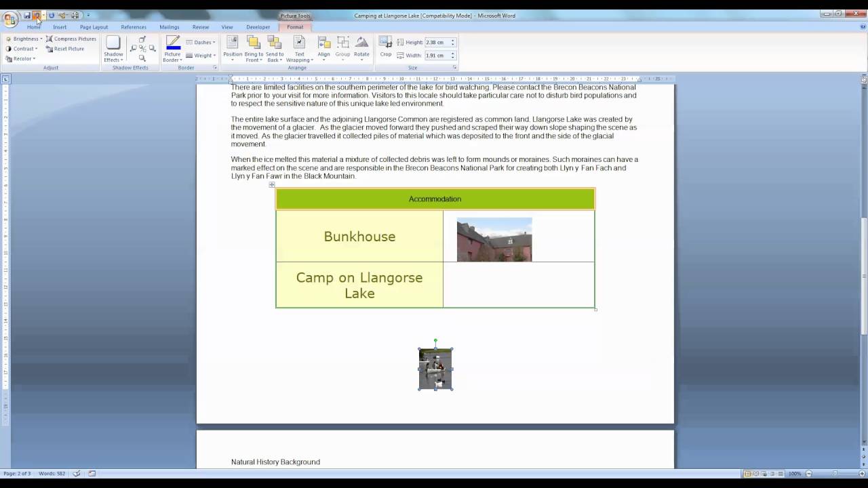Switch to Print Layout view

748,473
